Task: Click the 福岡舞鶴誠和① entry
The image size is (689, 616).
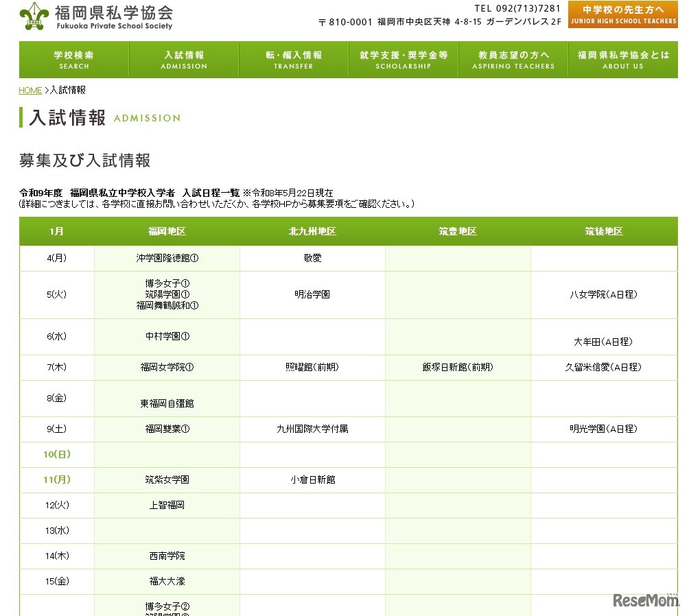Action: tap(167, 305)
